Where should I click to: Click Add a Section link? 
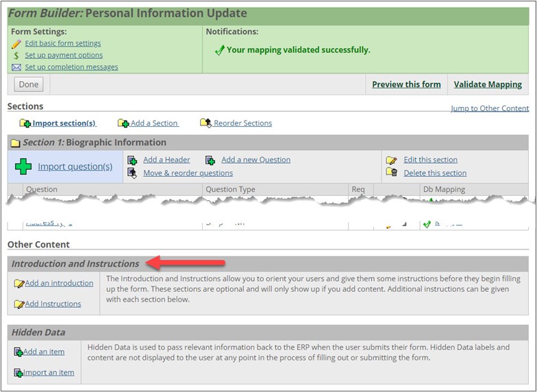tap(154, 123)
